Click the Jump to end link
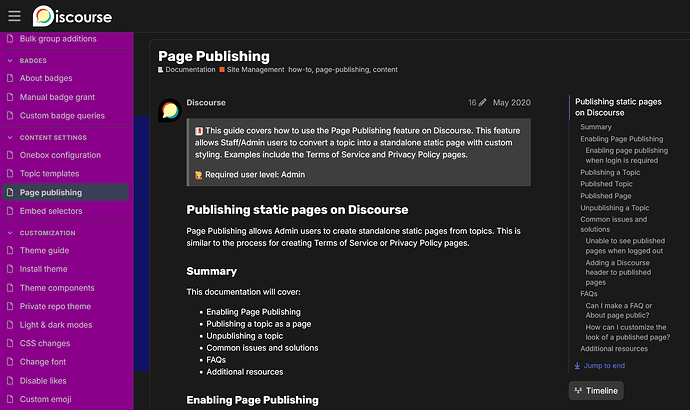The width and height of the screenshot is (690, 410). click(x=604, y=366)
